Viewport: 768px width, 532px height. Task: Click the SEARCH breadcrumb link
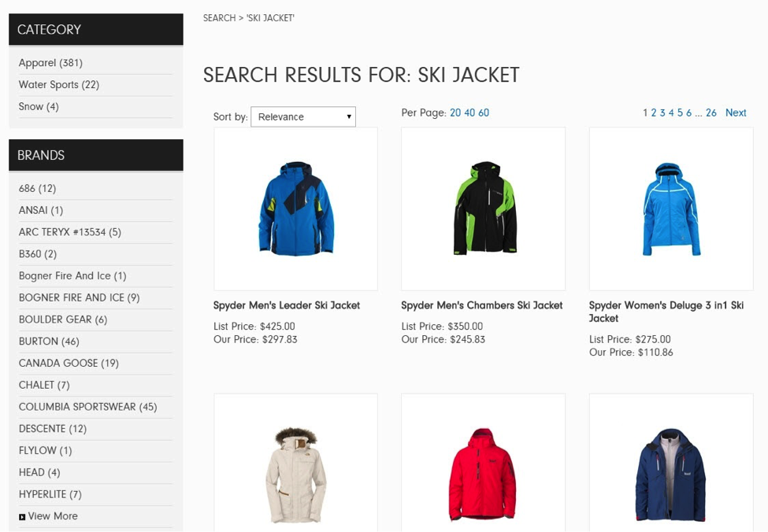(220, 18)
